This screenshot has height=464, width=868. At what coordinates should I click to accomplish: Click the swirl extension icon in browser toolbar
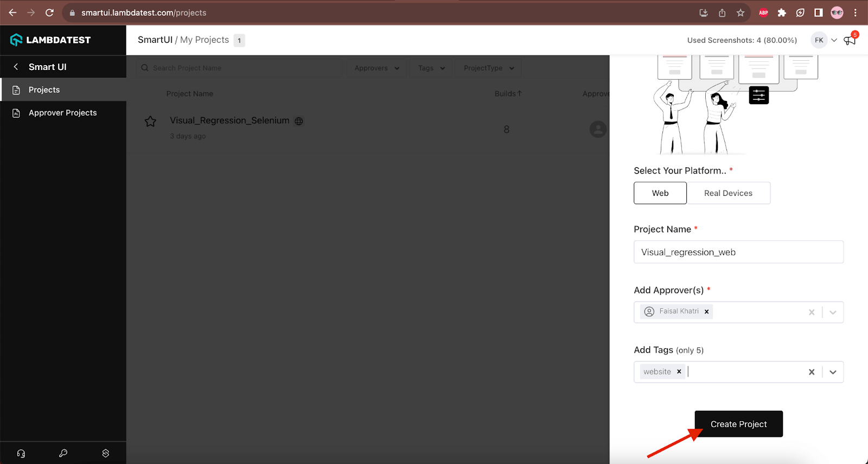coord(800,12)
